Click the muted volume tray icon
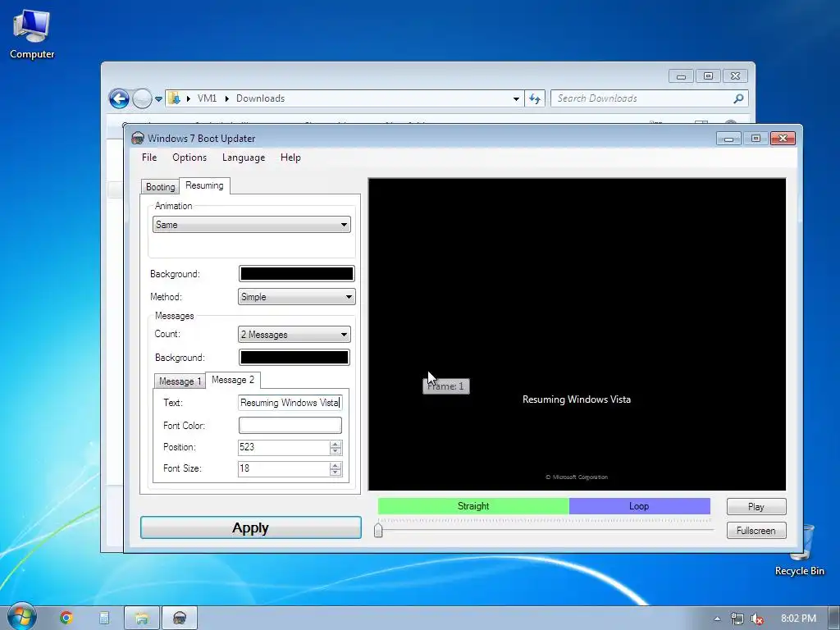 pyautogui.click(x=757, y=619)
